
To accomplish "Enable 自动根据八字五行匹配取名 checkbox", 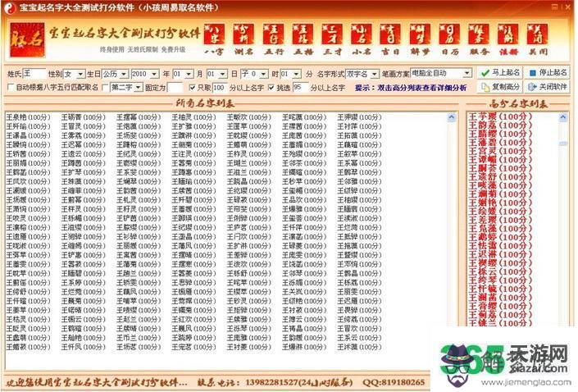I will [11, 87].
